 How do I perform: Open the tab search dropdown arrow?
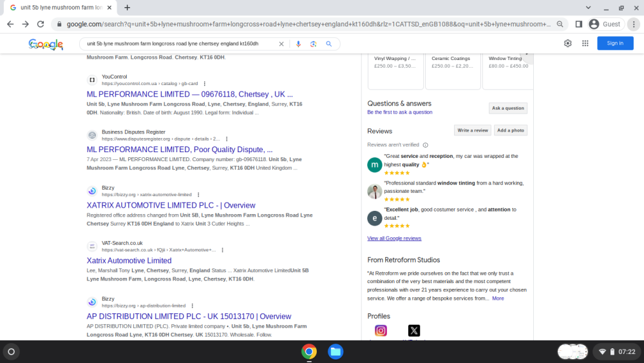click(x=588, y=7)
